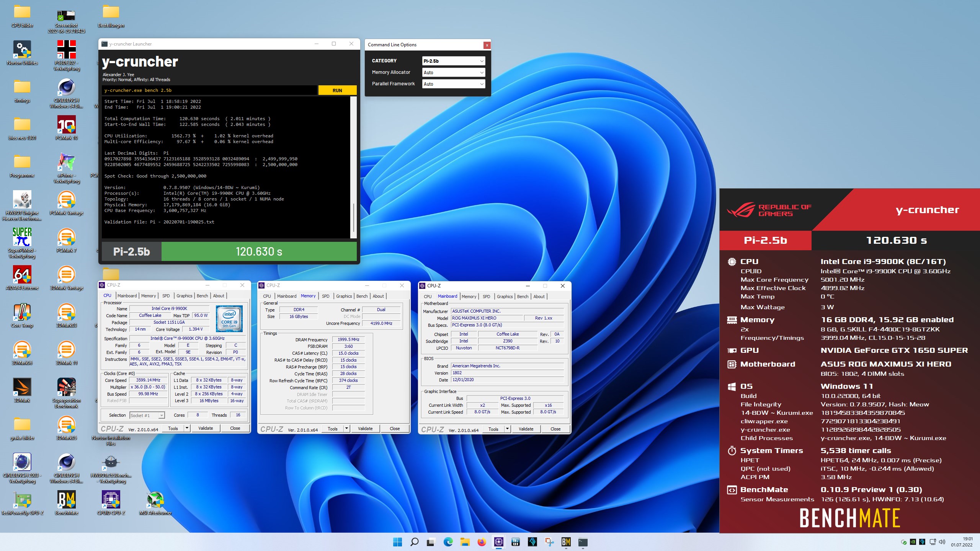Click the green 120.630 s result bar

click(259, 251)
